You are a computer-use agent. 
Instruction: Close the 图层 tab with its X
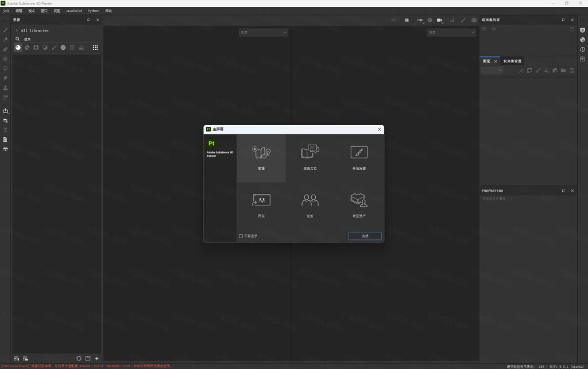pos(496,61)
